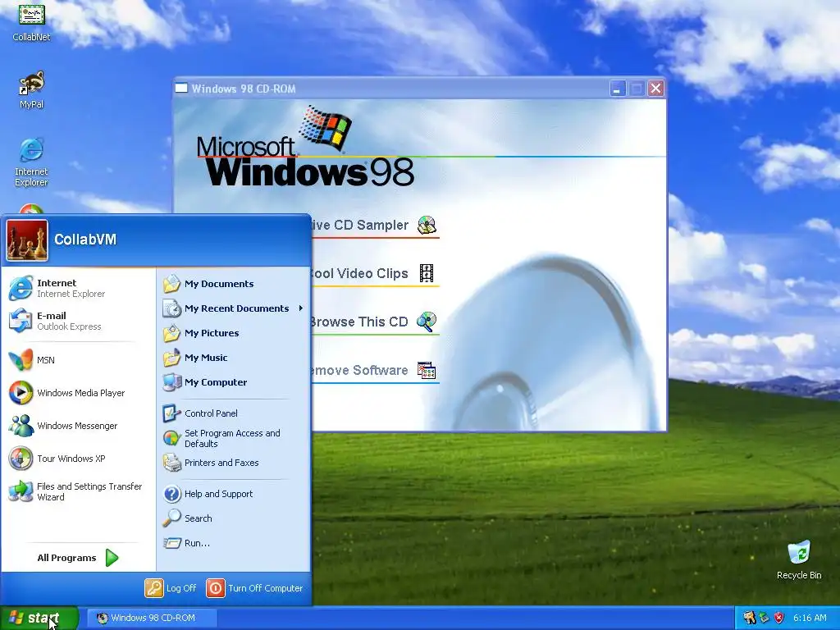840x630 pixels.
Task: Open the CollabNet desktop icon
Action: pyautogui.click(x=32, y=22)
